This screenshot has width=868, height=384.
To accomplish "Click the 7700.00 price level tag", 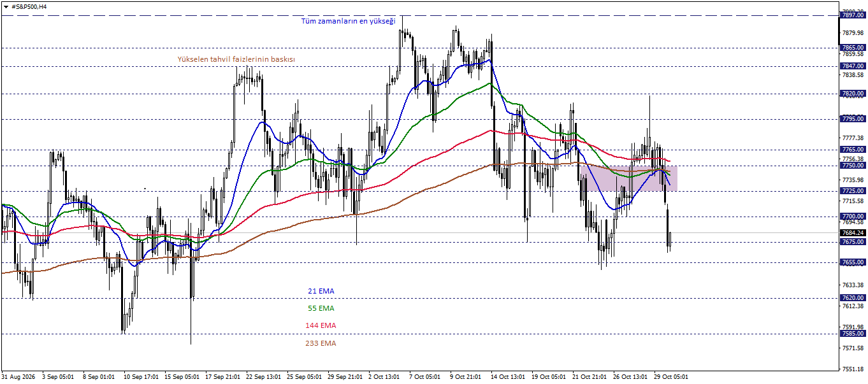I will click(x=853, y=217).
